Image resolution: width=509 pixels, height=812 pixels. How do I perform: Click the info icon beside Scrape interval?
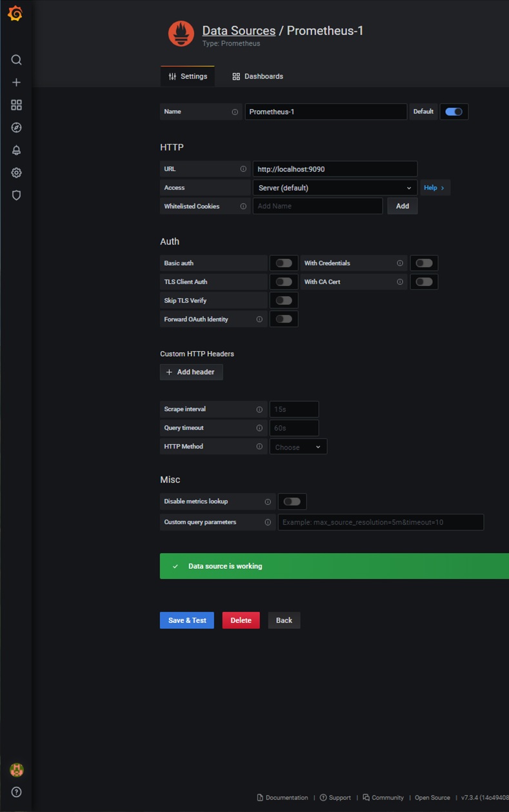tap(259, 409)
